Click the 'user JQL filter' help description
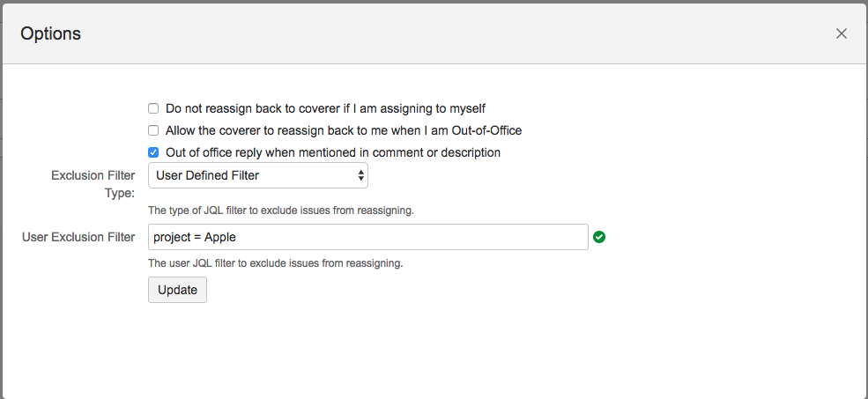The image size is (868, 399). click(275, 263)
